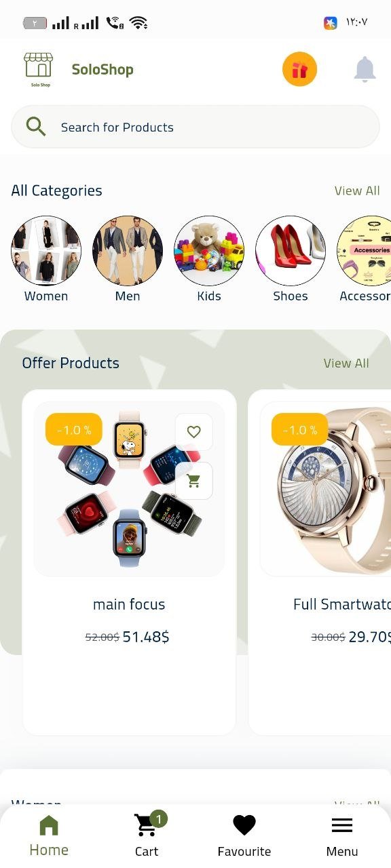The width and height of the screenshot is (391, 868).
Task: View all Offer Products
Action: pyautogui.click(x=346, y=363)
